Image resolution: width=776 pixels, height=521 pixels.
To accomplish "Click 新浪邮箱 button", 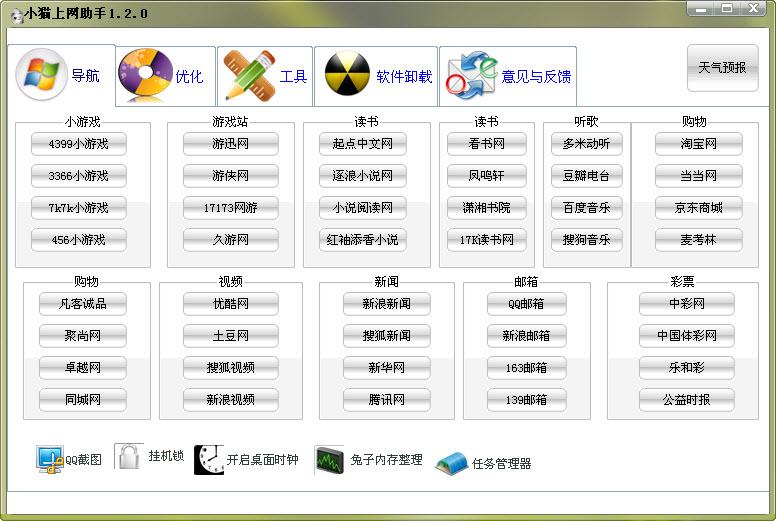I will (x=527, y=336).
